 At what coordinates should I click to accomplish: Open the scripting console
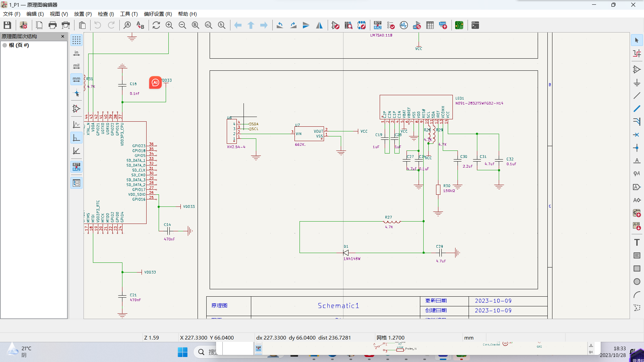coord(475,25)
